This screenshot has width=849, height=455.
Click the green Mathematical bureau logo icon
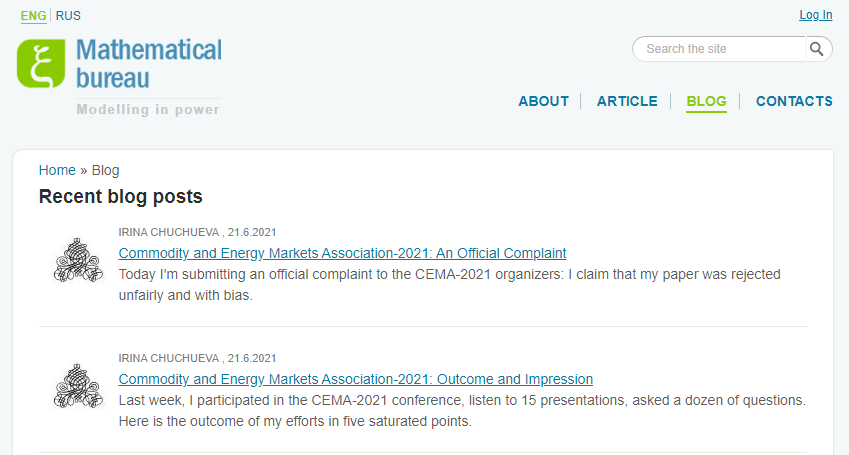point(41,63)
